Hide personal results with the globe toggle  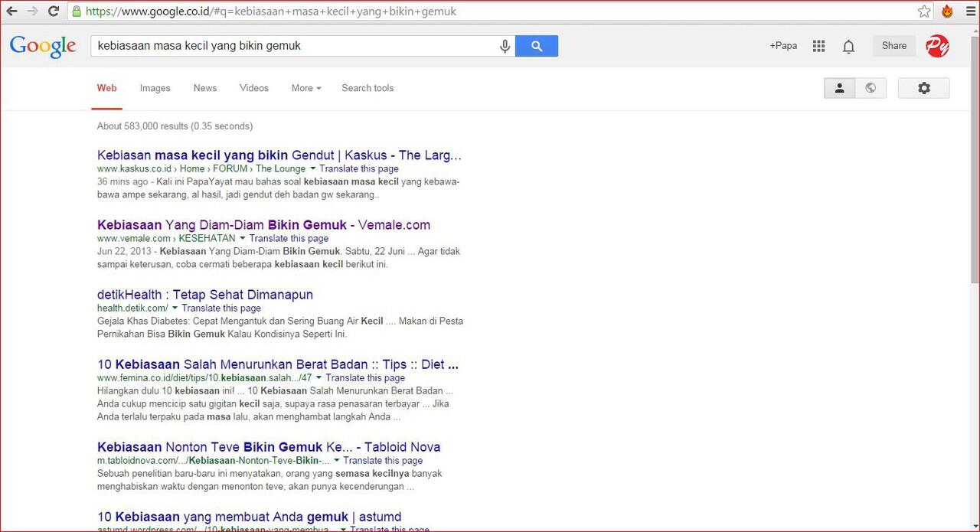(x=871, y=88)
